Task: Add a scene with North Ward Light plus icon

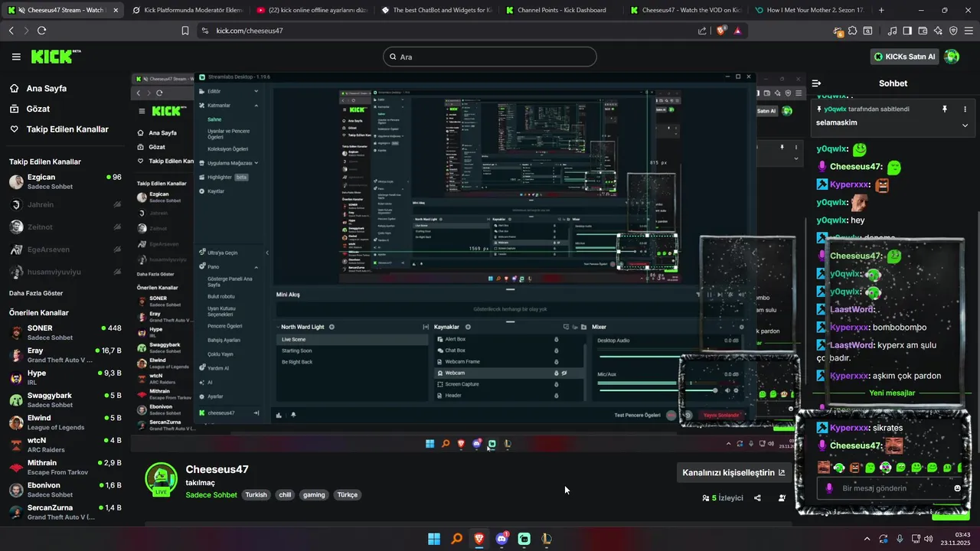Action: click(x=332, y=327)
